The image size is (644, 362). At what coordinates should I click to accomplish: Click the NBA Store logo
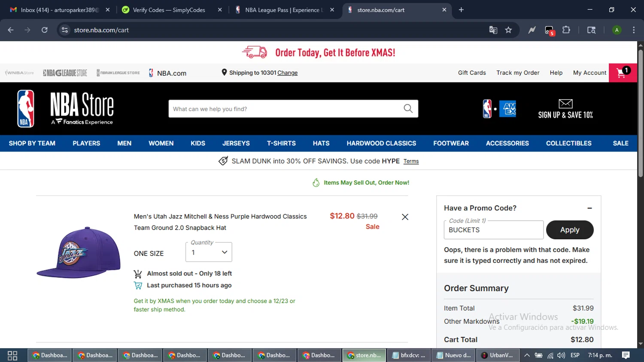click(x=65, y=109)
